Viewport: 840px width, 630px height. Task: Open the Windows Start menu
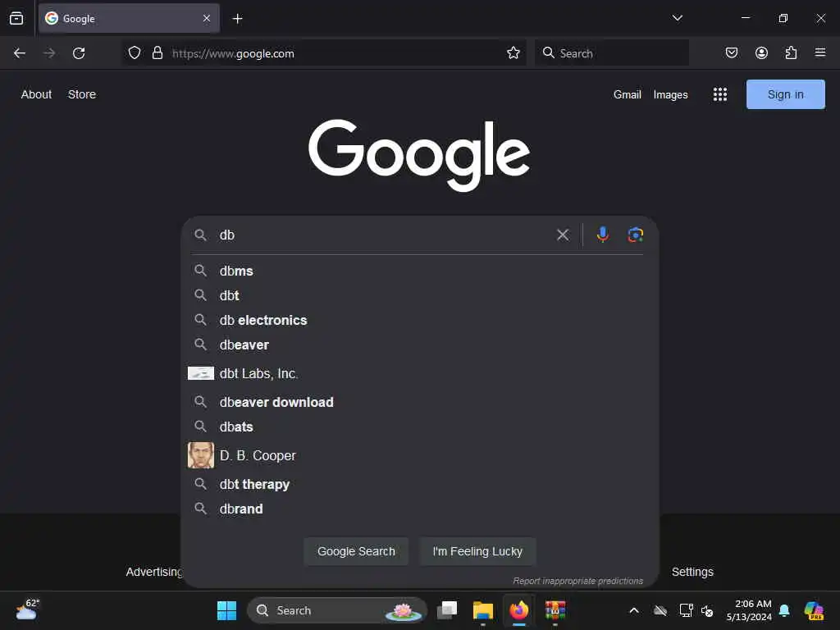pyautogui.click(x=226, y=610)
